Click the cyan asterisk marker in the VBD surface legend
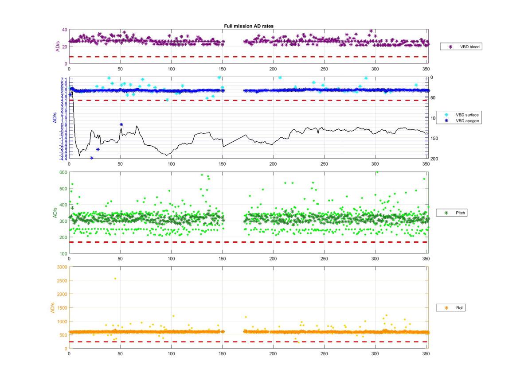532x392 pixels. 447,115
